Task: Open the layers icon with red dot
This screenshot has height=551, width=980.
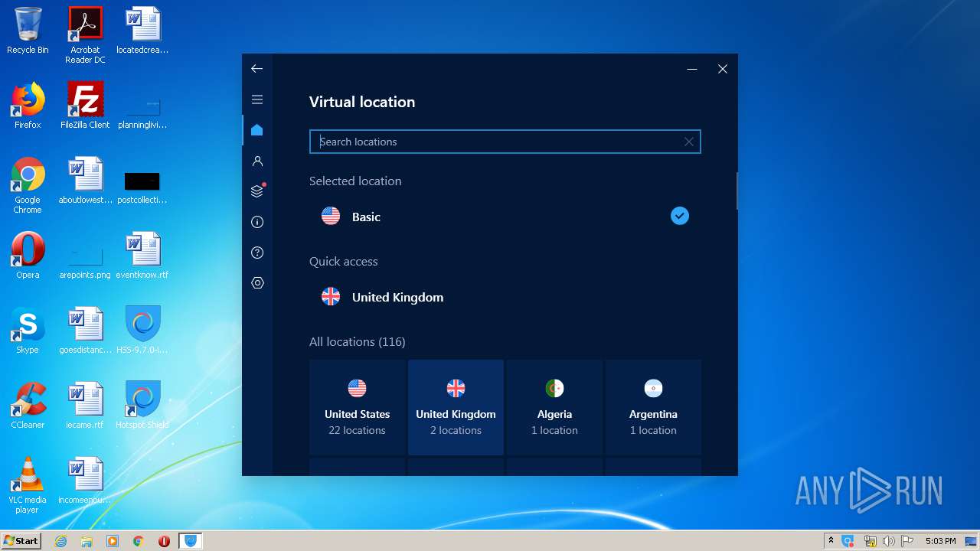Action: pyautogui.click(x=257, y=191)
